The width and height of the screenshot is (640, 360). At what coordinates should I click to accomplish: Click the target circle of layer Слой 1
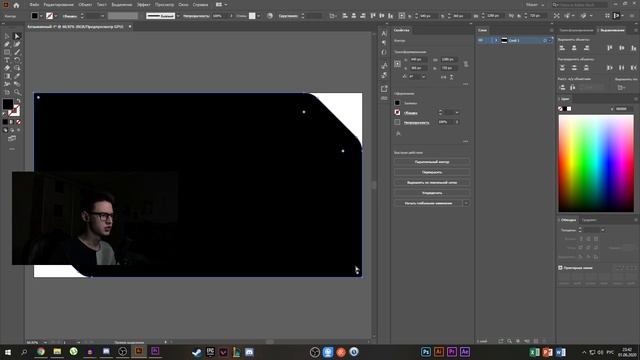click(545, 40)
